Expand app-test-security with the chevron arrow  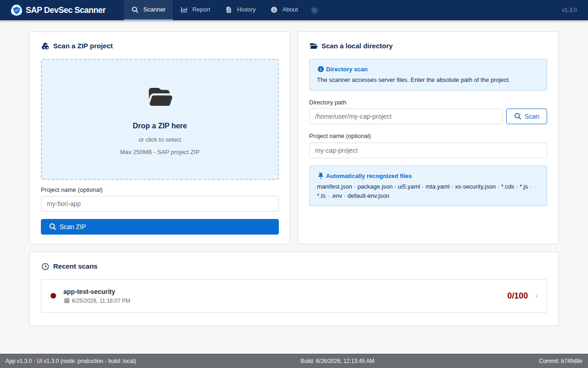537,296
